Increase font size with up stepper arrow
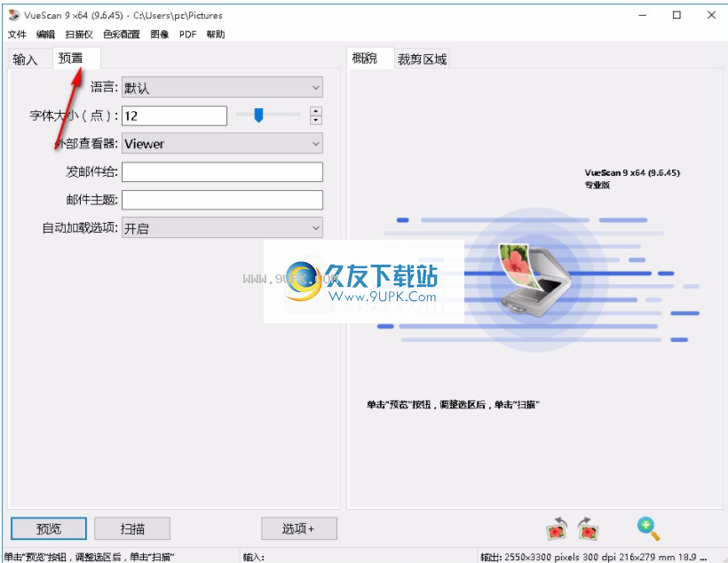728x563 pixels. coord(316,111)
